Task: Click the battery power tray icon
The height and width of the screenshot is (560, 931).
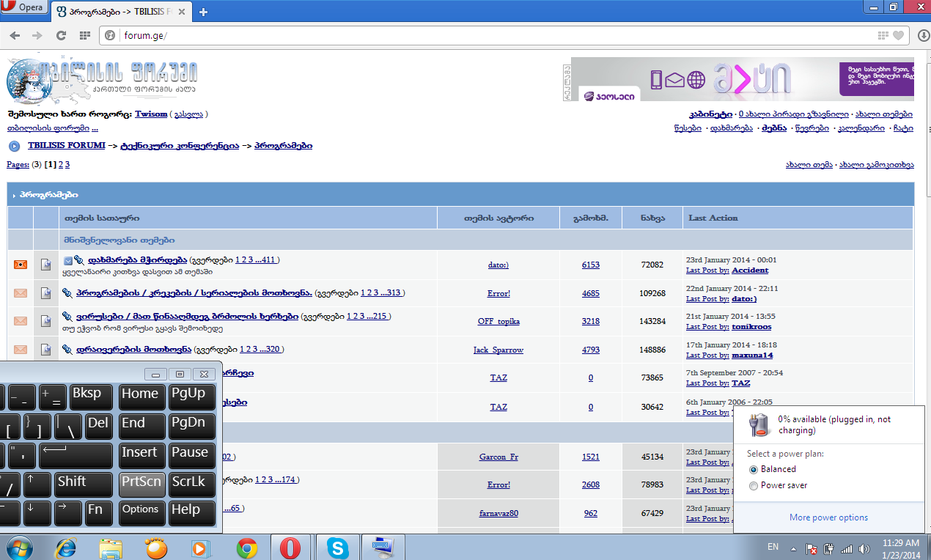Action: 829,548
